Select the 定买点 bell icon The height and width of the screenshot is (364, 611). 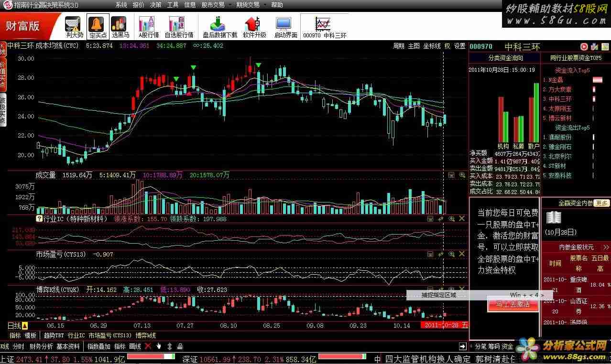point(98,26)
